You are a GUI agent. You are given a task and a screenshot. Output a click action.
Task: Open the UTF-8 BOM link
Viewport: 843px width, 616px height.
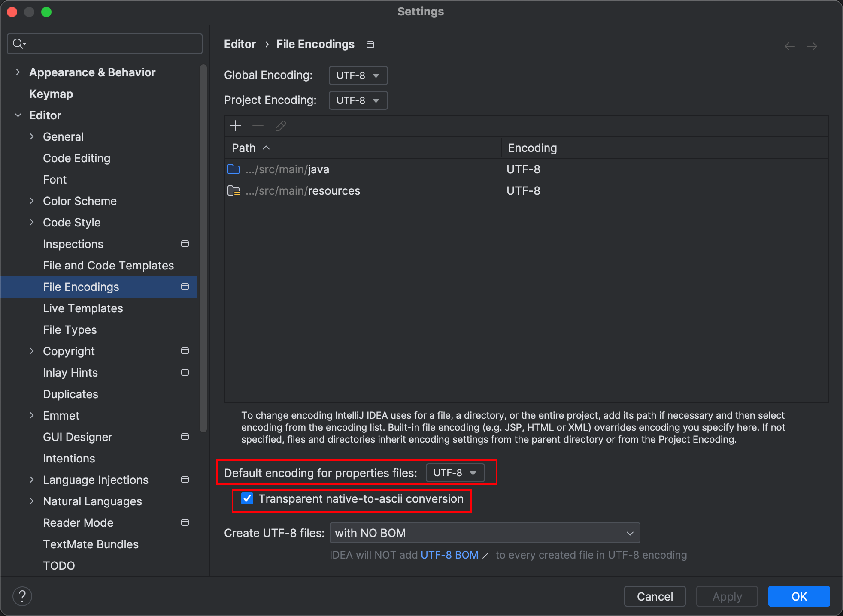(x=449, y=555)
